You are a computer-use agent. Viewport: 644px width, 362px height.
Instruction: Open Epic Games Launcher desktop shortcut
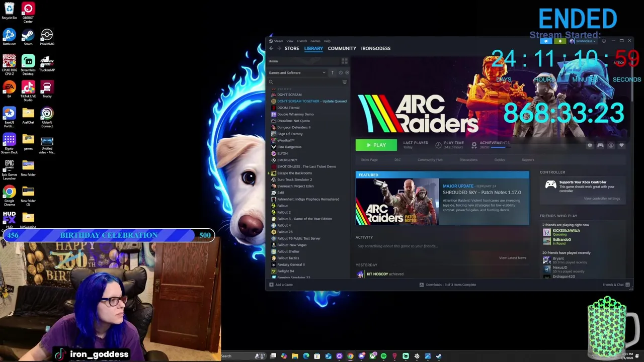(x=9, y=170)
